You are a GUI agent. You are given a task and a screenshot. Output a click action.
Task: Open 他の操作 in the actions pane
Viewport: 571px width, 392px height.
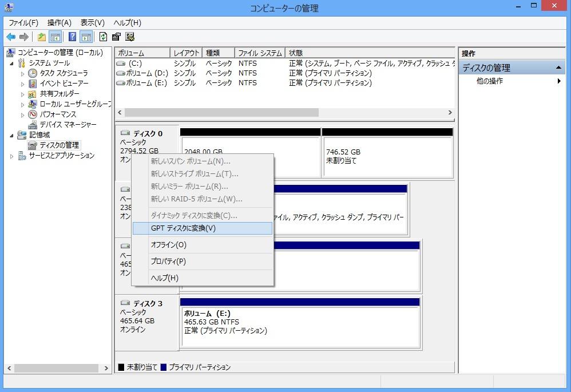[x=490, y=81]
